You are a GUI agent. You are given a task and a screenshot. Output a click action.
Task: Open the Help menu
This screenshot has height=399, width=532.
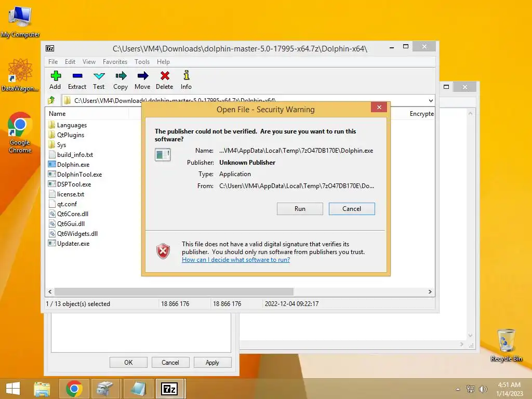(x=163, y=62)
